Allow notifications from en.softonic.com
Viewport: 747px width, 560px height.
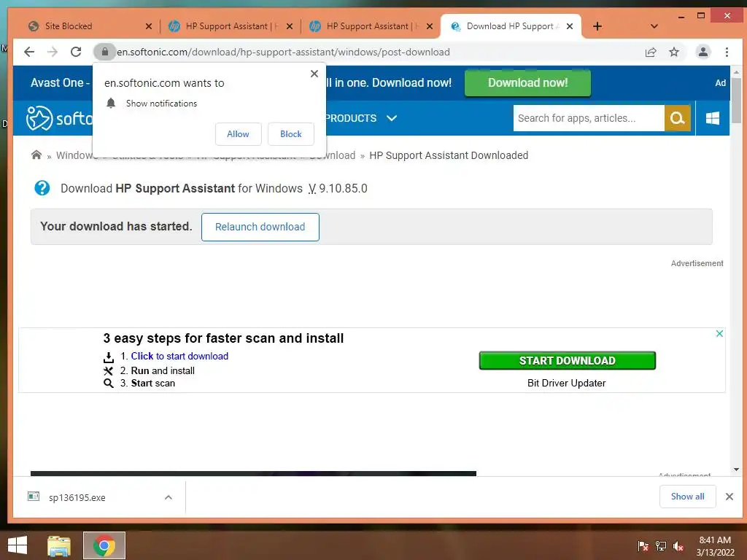point(239,134)
